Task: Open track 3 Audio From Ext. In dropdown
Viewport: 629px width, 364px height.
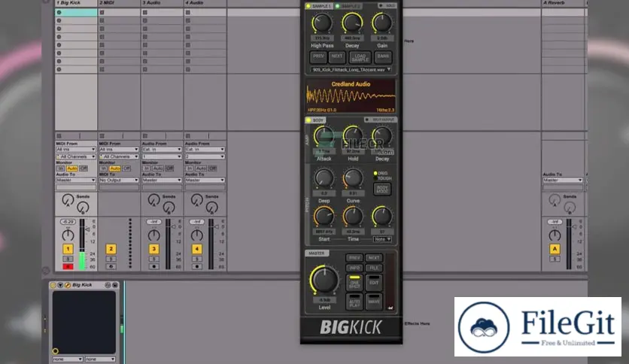Action: point(162,150)
